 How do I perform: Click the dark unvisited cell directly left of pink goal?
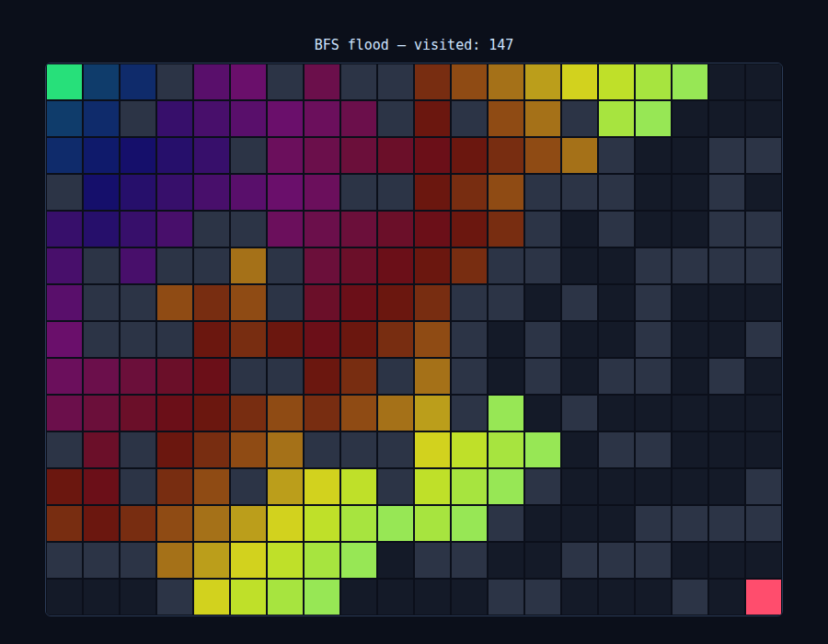(727, 597)
